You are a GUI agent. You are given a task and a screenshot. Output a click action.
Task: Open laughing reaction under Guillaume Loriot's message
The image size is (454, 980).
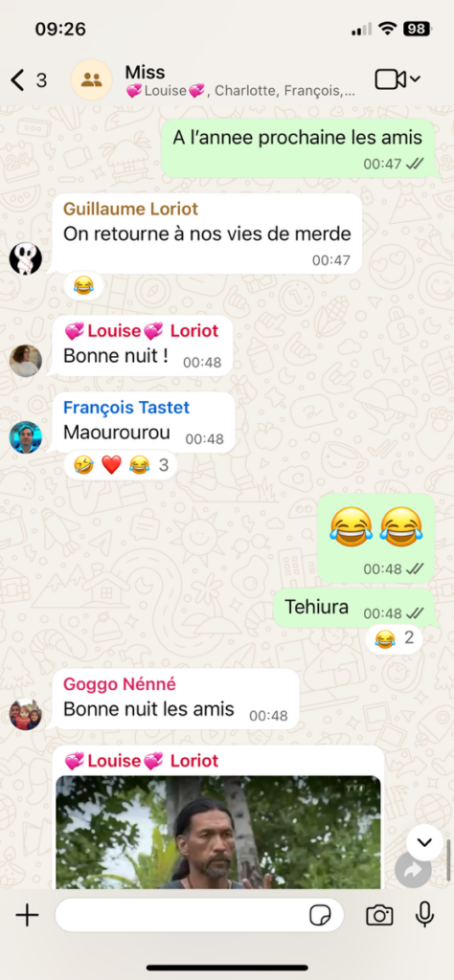point(83,285)
